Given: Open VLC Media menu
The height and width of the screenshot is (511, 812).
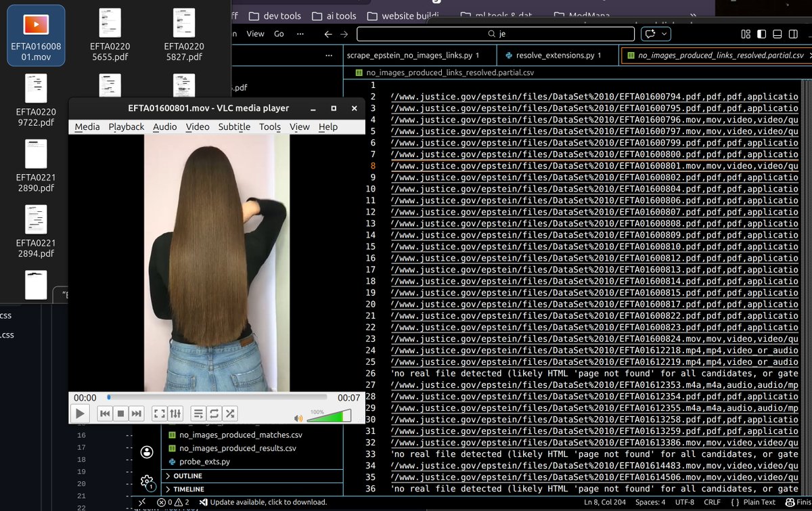Looking at the screenshot, I should click(x=87, y=127).
